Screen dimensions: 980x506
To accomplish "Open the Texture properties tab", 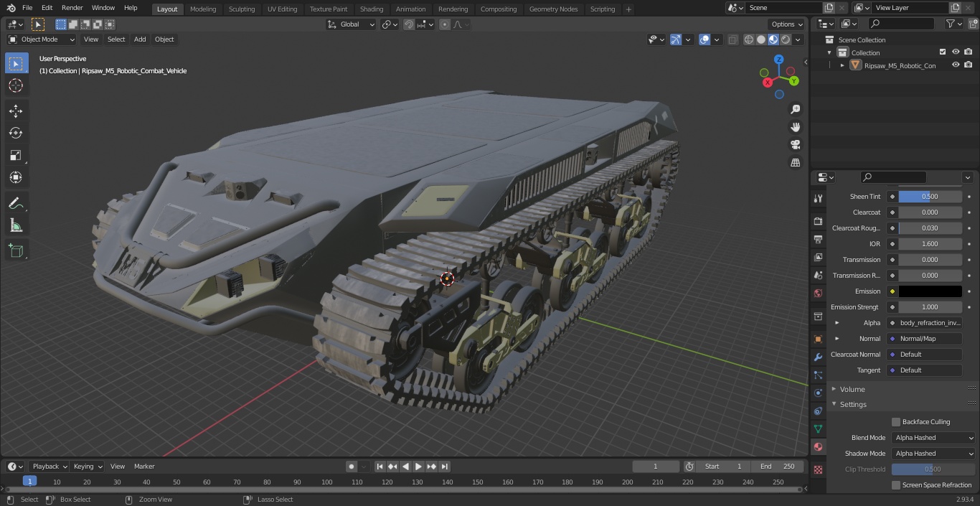I will point(818,469).
